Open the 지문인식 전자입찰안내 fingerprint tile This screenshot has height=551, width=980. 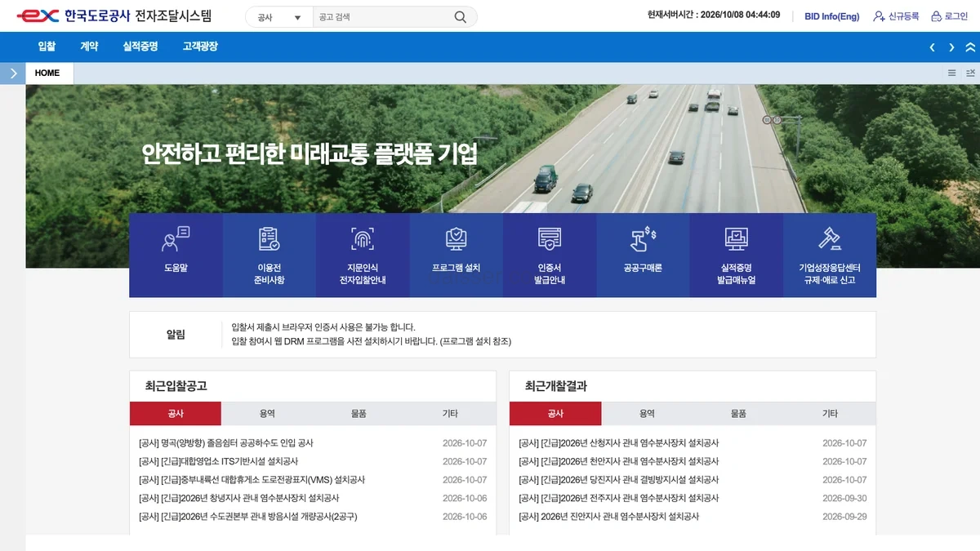coord(363,255)
